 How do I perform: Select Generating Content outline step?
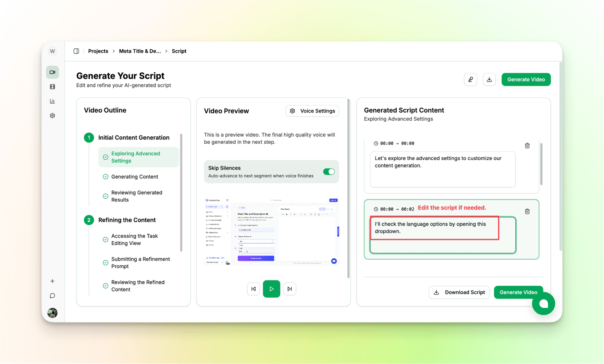tap(135, 177)
